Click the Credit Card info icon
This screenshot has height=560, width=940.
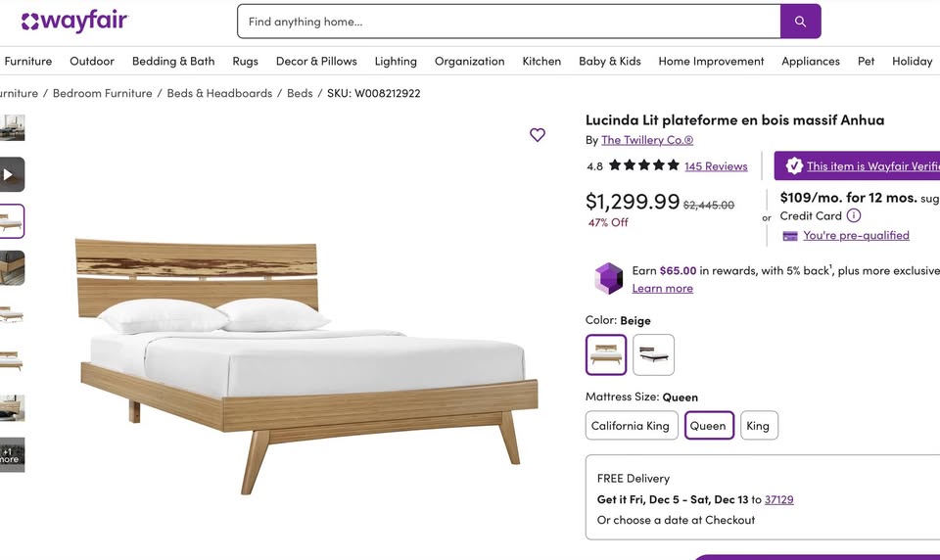854,215
